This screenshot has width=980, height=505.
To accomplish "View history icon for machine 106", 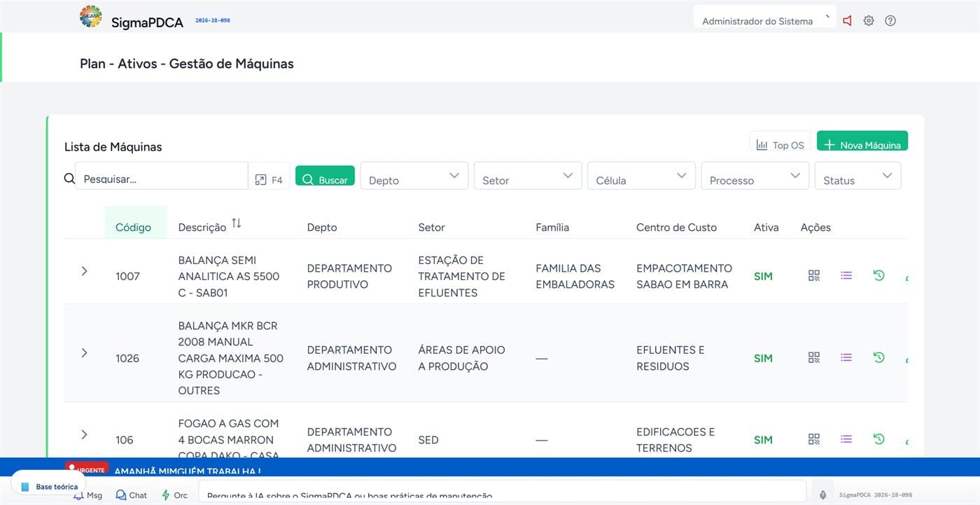I will 879,439.
